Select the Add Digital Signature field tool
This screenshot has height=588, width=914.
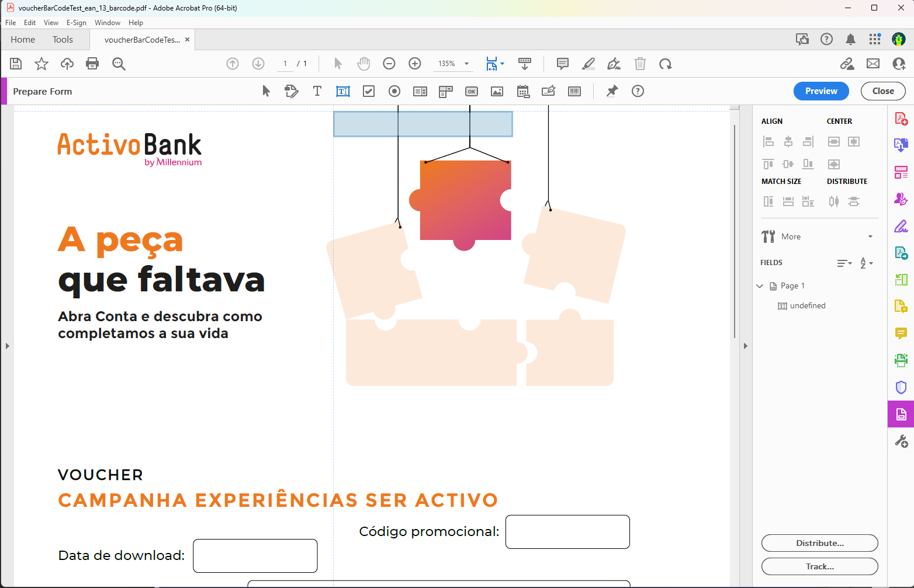coord(549,91)
